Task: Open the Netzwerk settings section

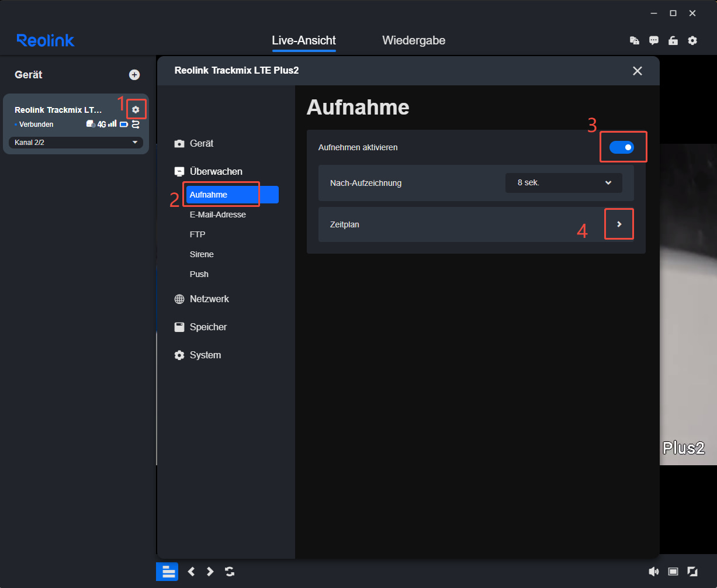Action: coord(209,299)
